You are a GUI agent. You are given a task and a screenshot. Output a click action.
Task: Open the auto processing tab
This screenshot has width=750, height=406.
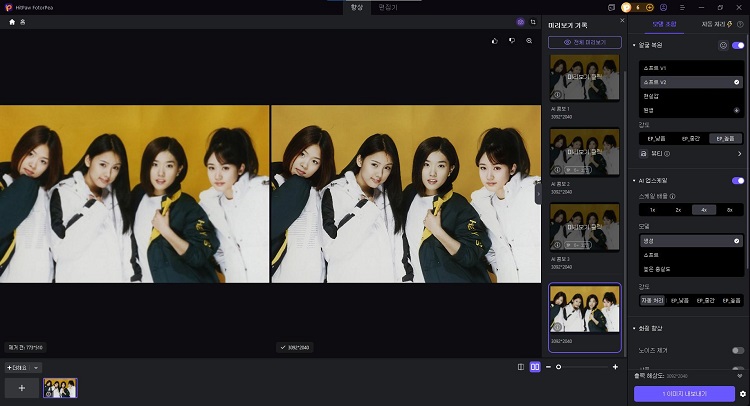click(x=716, y=24)
